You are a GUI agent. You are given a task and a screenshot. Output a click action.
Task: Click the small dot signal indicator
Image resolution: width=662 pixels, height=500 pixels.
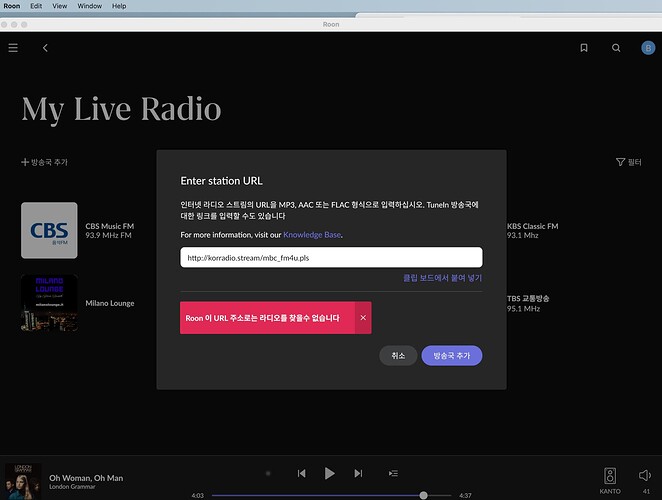point(268,473)
